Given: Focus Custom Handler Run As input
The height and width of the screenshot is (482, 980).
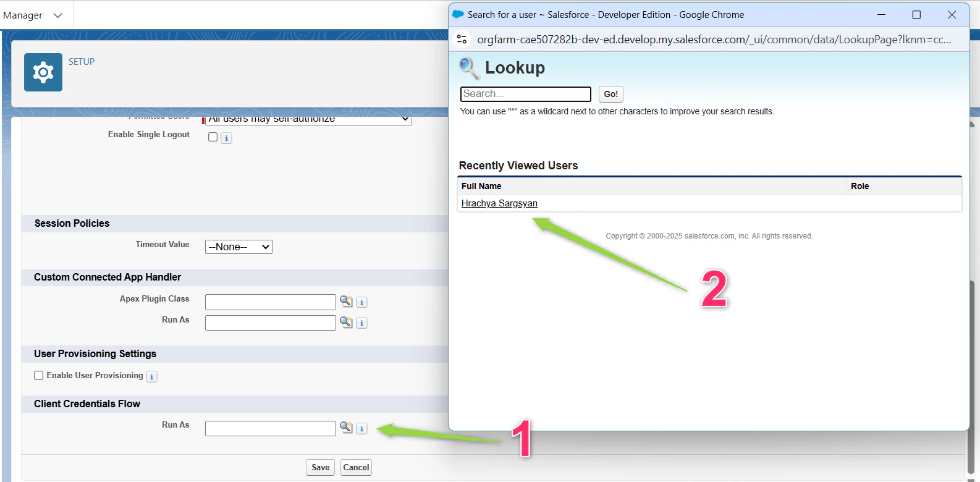Looking at the screenshot, I should [x=271, y=323].
